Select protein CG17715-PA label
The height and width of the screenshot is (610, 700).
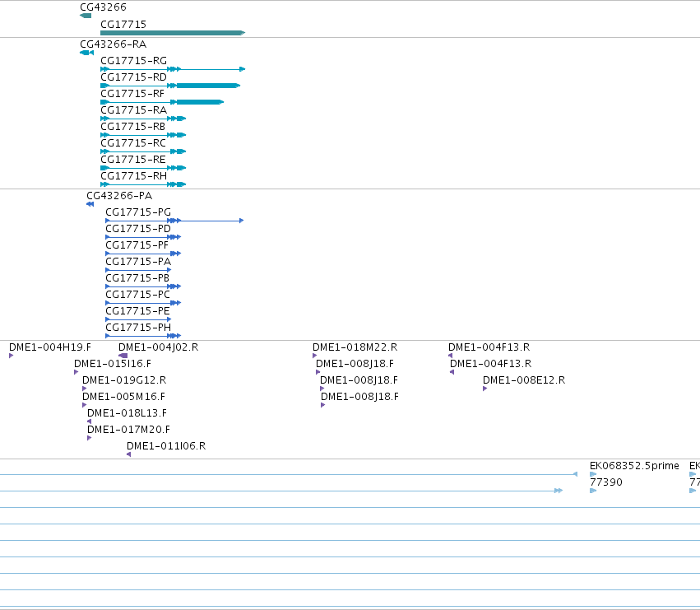coord(138,262)
